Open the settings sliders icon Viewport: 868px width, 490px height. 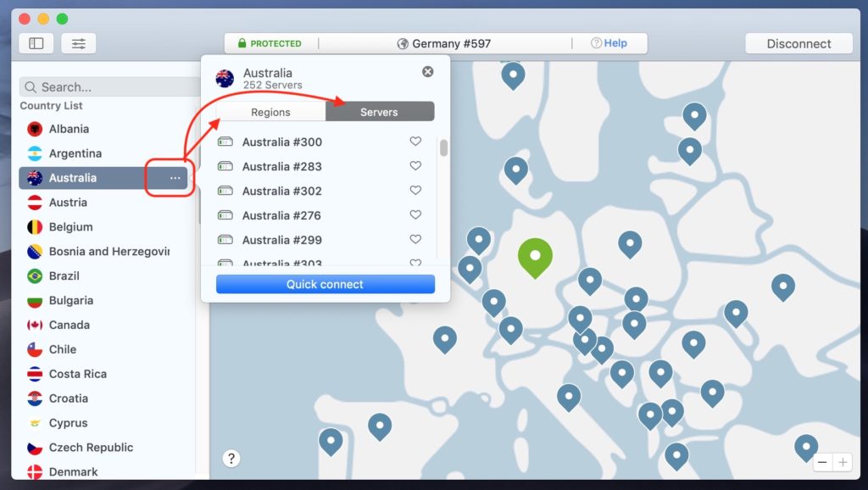[x=79, y=43]
